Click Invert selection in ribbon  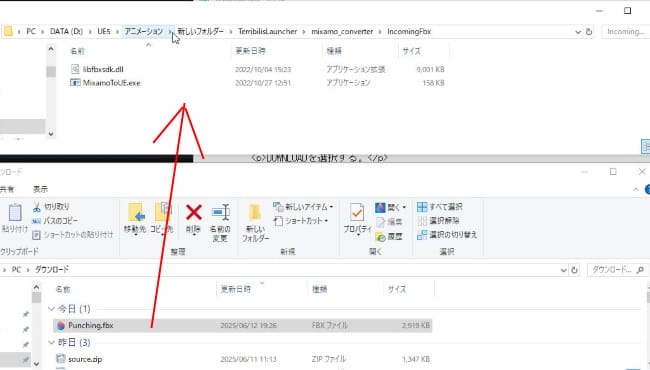point(447,235)
